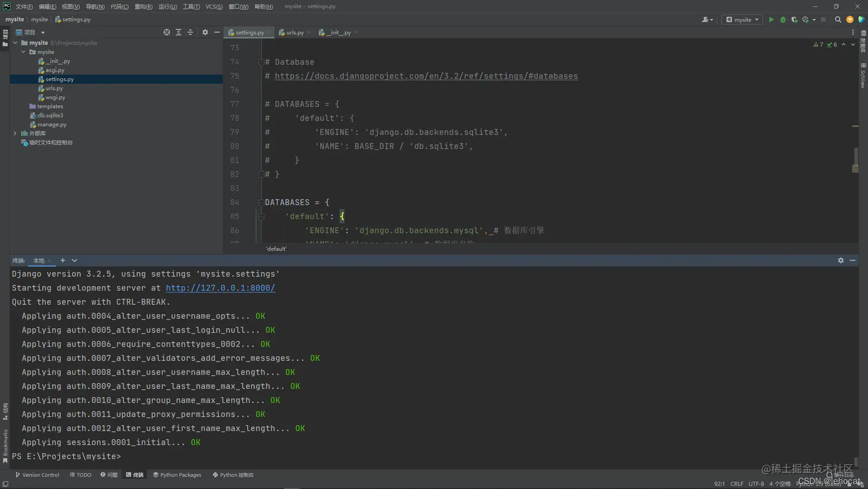The image size is (868, 489).
Task: Toggle code fold at line 84 DATABASES
Action: [261, 202]
